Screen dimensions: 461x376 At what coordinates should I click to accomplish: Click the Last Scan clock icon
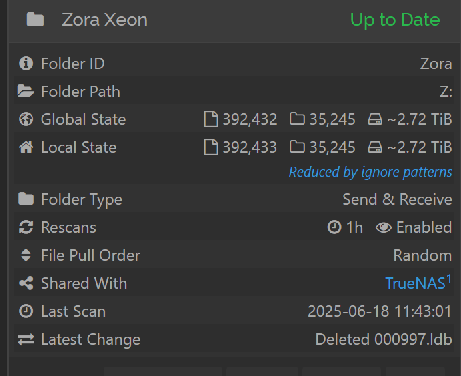point(26,311)
